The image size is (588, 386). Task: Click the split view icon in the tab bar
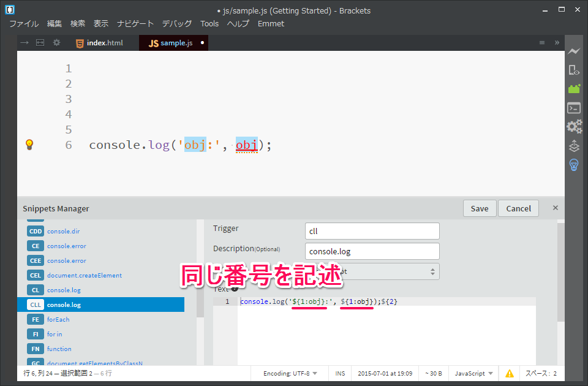(x=40, y=43)
